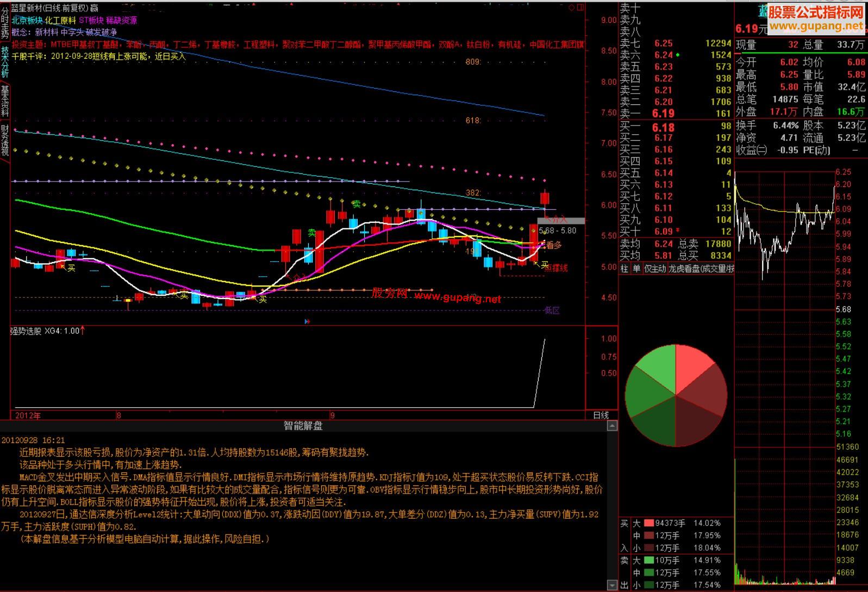Click the 破发破净 concept label

pyautogui.click(x=102, y=32)
